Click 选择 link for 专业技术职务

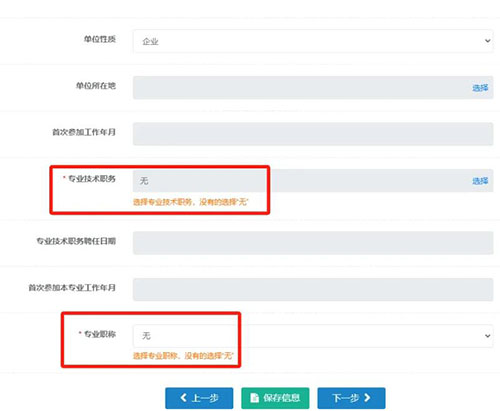[480, 181]
